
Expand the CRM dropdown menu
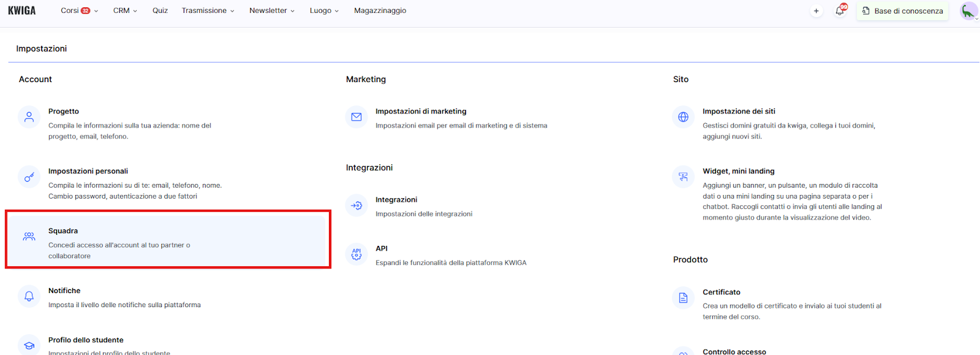click(125, 10)
